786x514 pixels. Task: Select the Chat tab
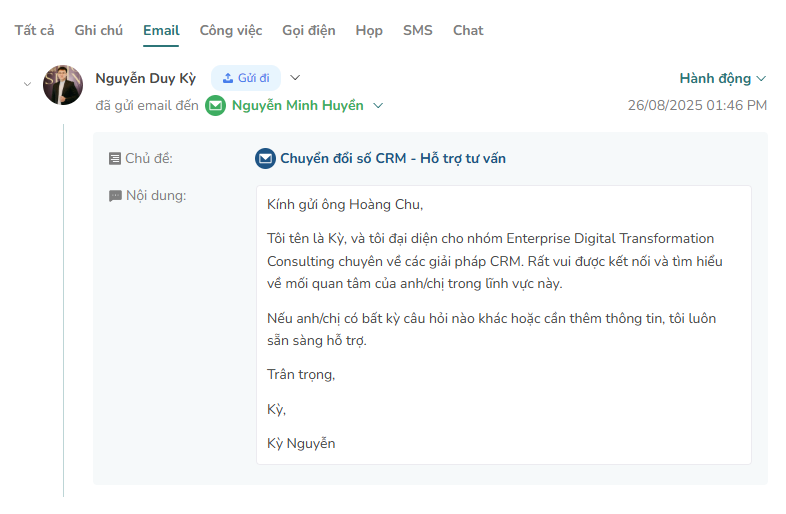tap(468, 30)
